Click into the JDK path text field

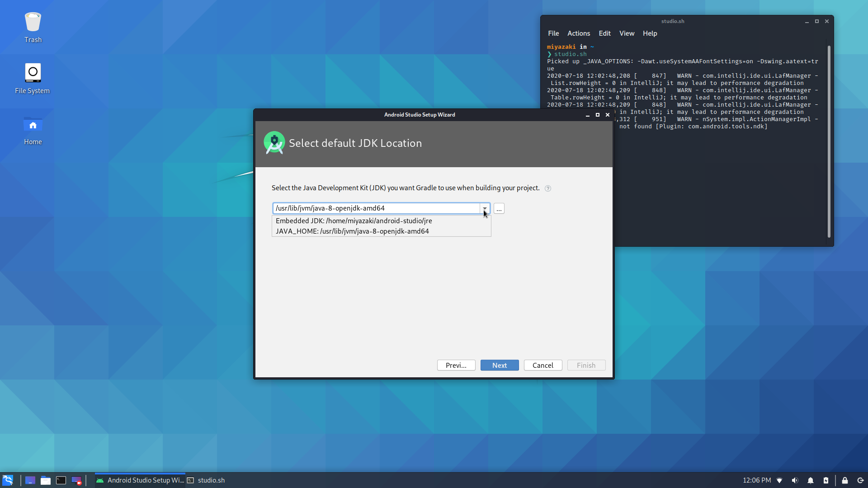[375, 208]
